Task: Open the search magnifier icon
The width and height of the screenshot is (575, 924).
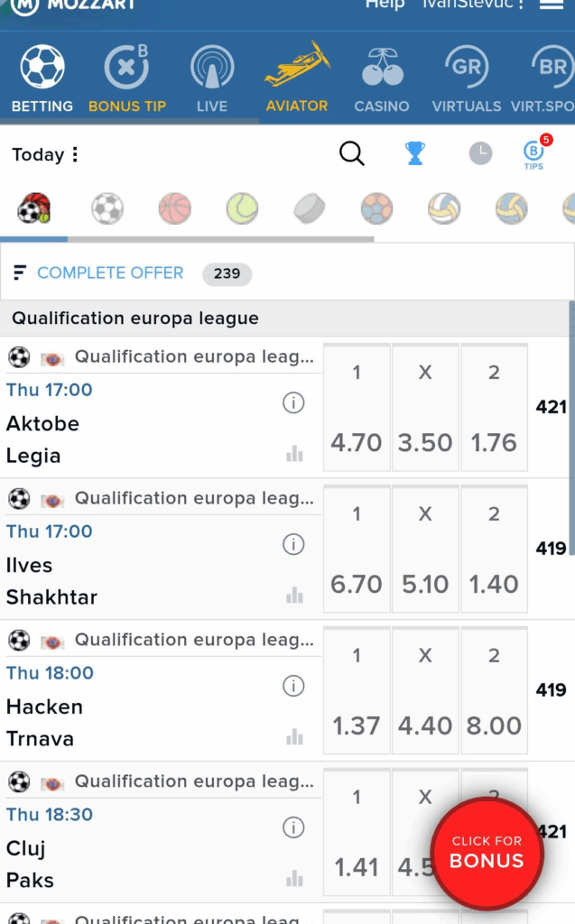Action: pyautogui.click(x=352, y=153)
